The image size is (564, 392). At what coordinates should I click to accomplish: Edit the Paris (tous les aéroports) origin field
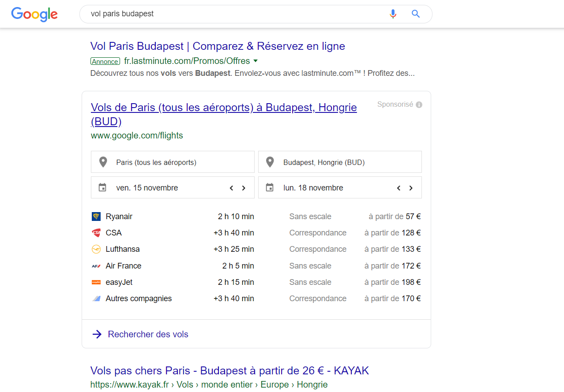click(x=173, y=162)
